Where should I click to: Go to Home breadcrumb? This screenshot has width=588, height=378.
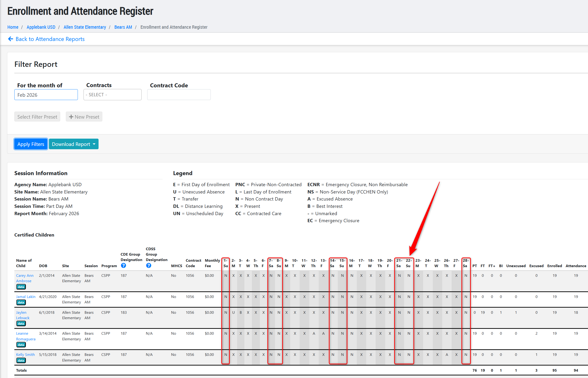click(x=13, y=27)
